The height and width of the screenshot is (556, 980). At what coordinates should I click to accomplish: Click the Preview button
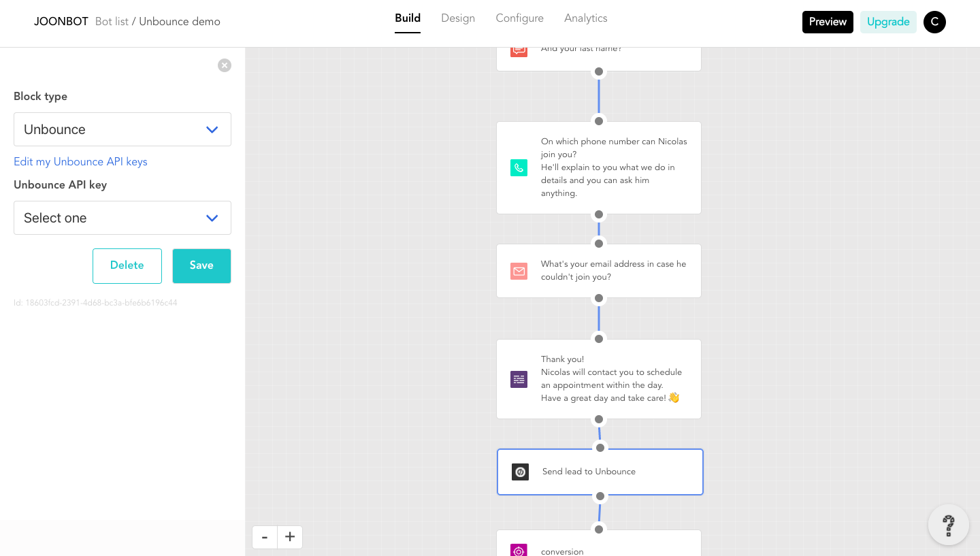(x=828, y=22)
